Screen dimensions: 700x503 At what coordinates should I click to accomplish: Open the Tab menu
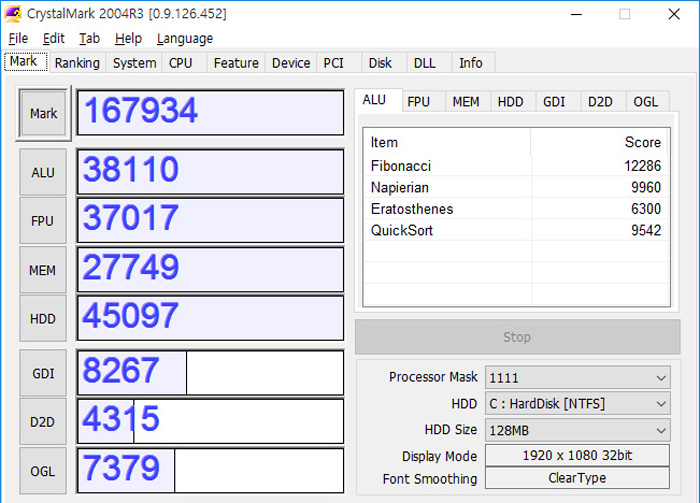point(89,38)
